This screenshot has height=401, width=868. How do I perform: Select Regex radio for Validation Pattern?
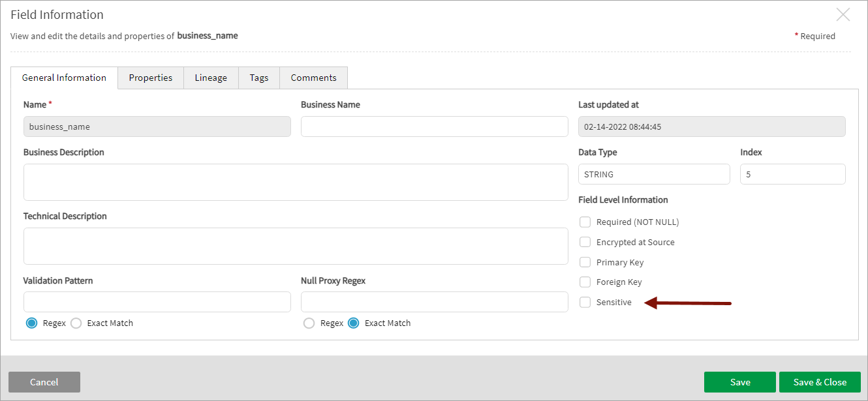coord(32,323)
